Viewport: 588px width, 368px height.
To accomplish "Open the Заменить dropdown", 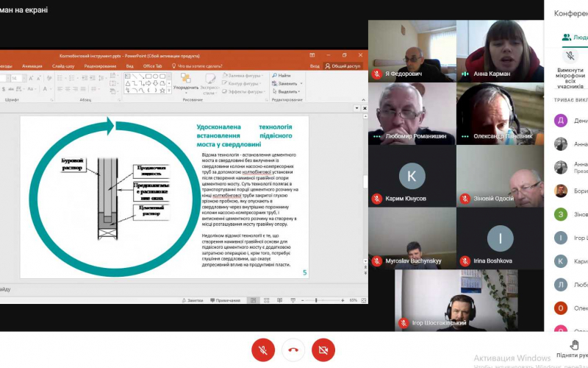I will [x=287, y=83].
